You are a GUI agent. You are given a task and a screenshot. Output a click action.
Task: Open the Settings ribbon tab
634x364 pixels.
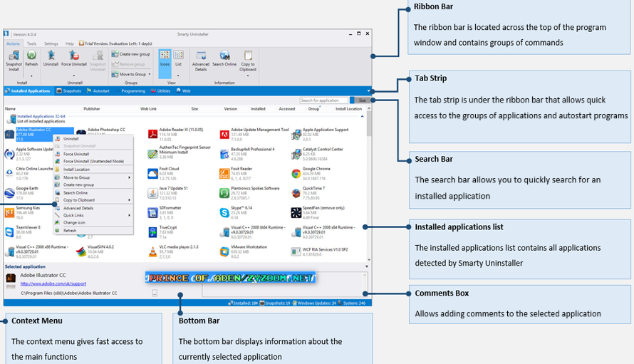[x=51, y=43]
